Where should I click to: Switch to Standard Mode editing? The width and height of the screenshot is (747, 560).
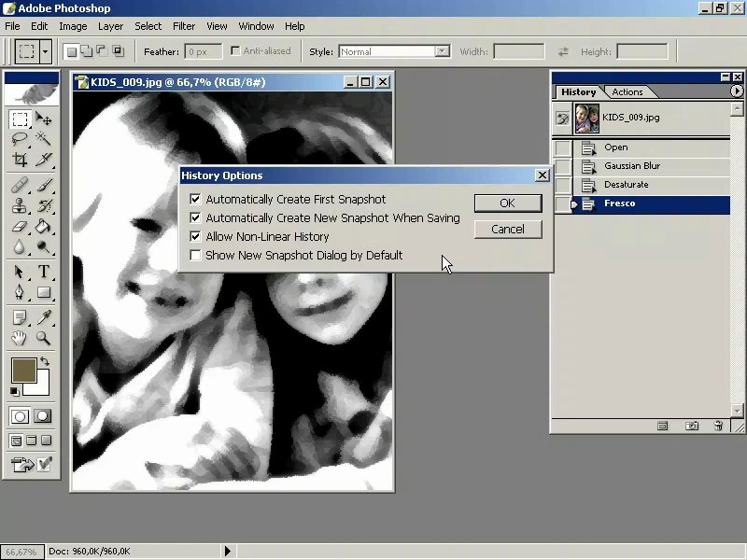click(x=20, y=416)
